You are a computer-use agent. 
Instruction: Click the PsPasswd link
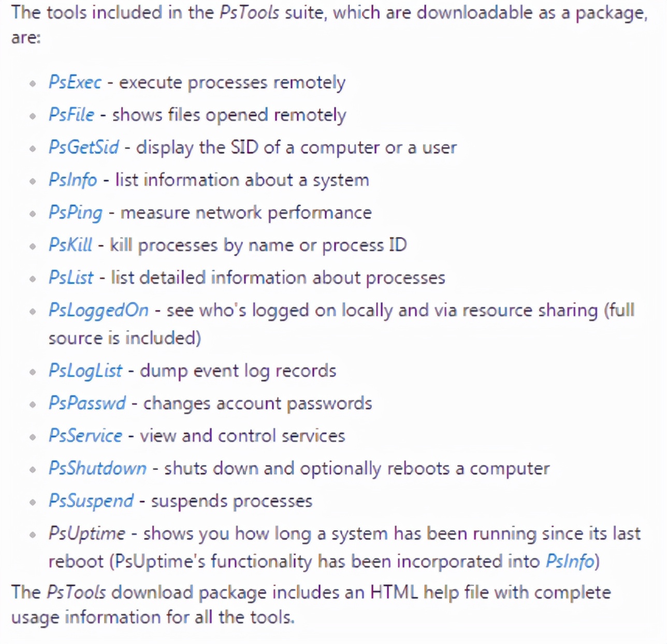(x=87, y=403)
